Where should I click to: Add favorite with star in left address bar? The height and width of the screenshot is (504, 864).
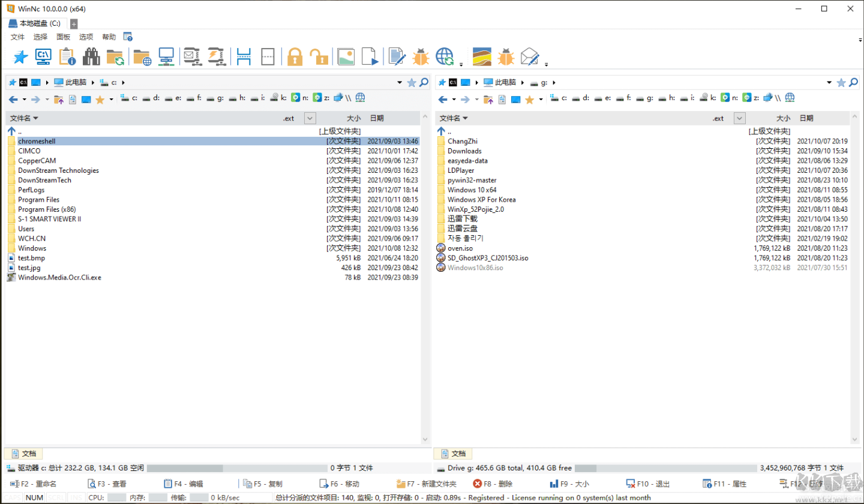(412, 82)
